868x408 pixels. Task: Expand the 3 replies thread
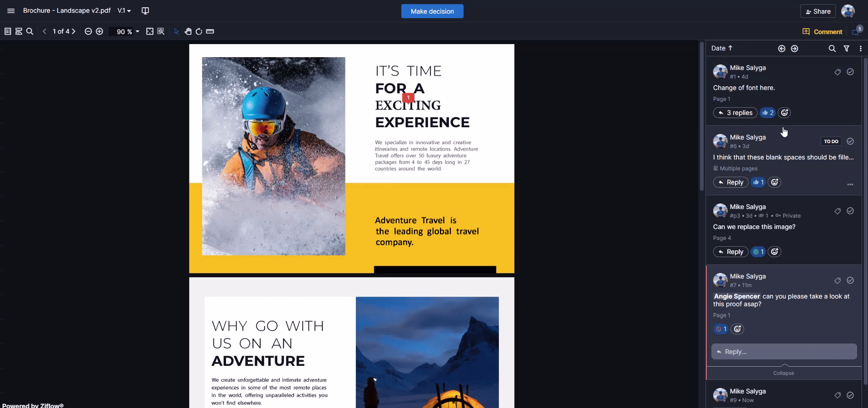coord(735,113)
